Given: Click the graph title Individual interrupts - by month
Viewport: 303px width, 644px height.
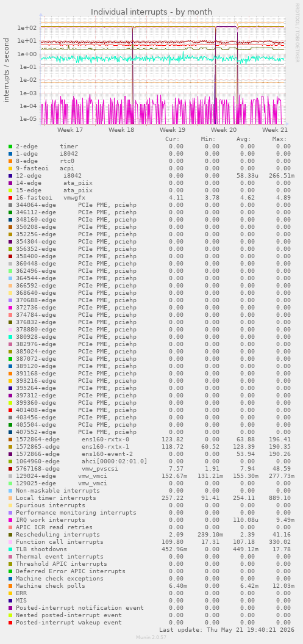Looking at the screenshot, I should click(151, 12).
